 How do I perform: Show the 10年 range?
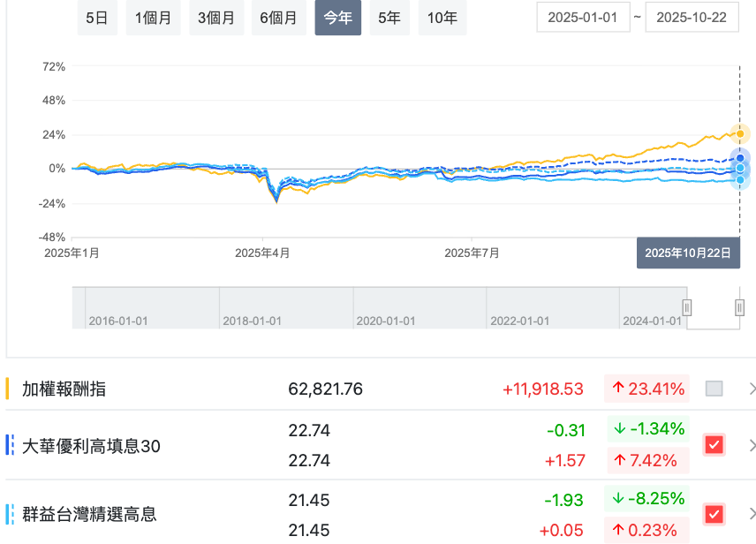(x=442, y=19)
